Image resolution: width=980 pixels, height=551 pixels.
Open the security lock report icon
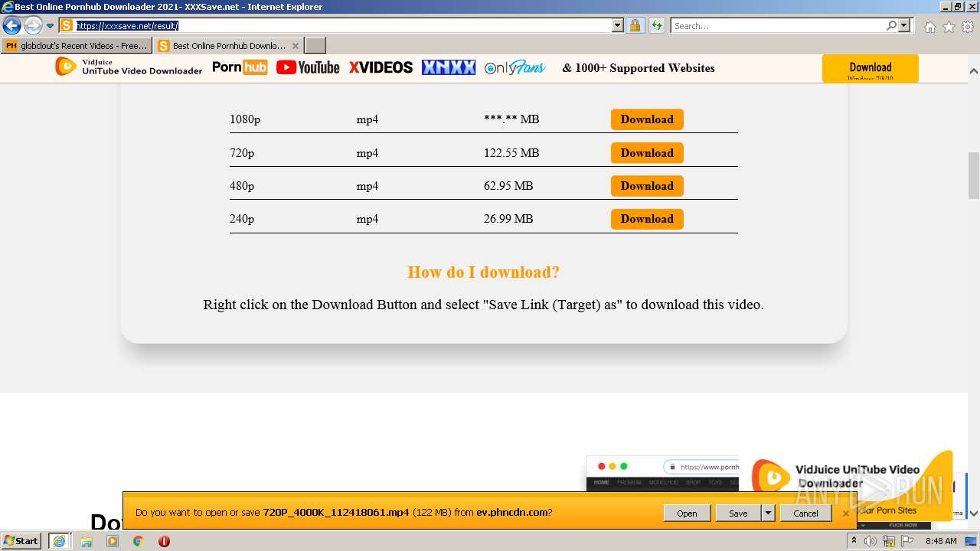click(635, 26)
